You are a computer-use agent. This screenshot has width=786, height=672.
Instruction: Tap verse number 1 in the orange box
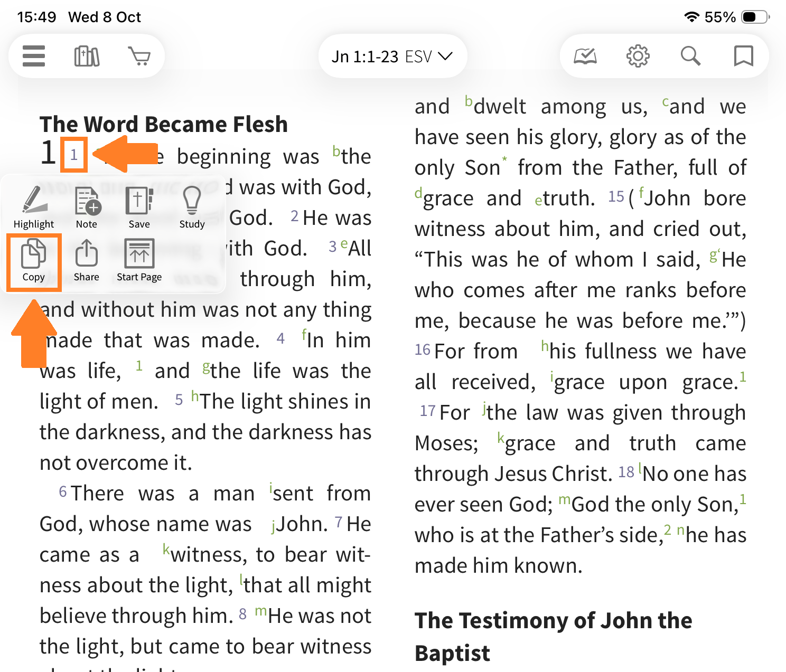point(74,155)
